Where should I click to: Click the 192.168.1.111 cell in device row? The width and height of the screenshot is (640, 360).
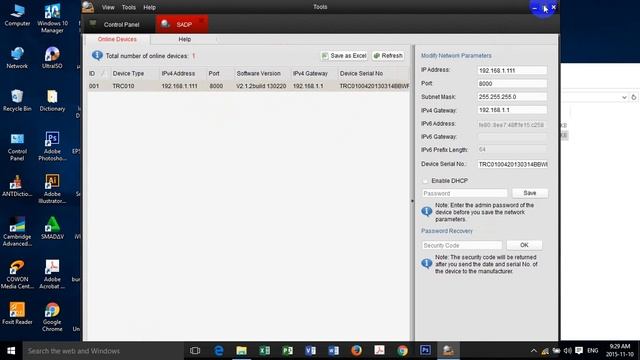tap(179, 86)
